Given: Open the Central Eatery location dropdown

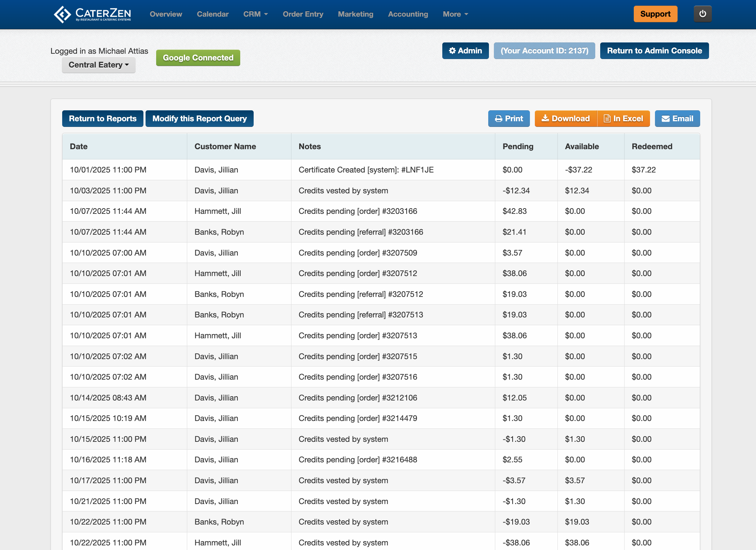Looking at the screenshot, I should pyautogui.click(x=99, y=65).
